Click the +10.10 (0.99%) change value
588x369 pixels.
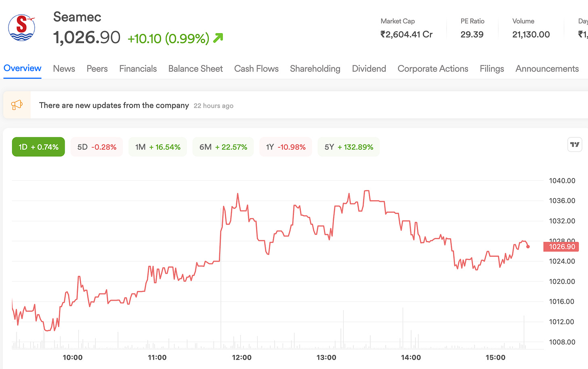coord(168,38)
